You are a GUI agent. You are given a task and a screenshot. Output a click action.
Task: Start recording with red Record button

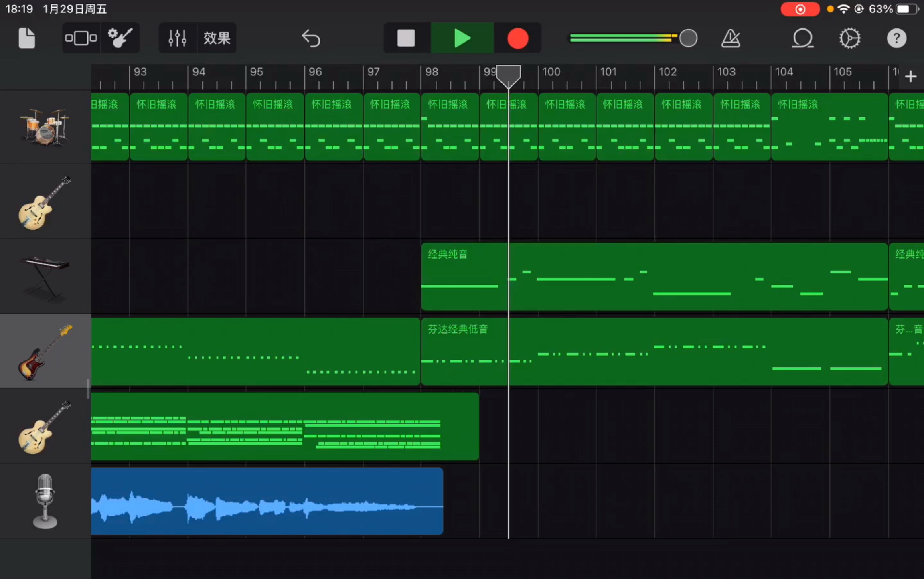pos(518,38)
